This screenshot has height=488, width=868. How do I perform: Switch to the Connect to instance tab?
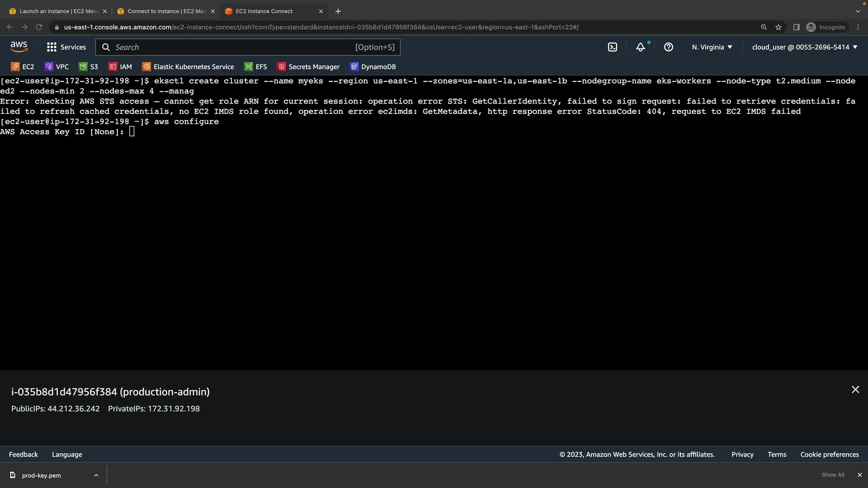point(162,11)
